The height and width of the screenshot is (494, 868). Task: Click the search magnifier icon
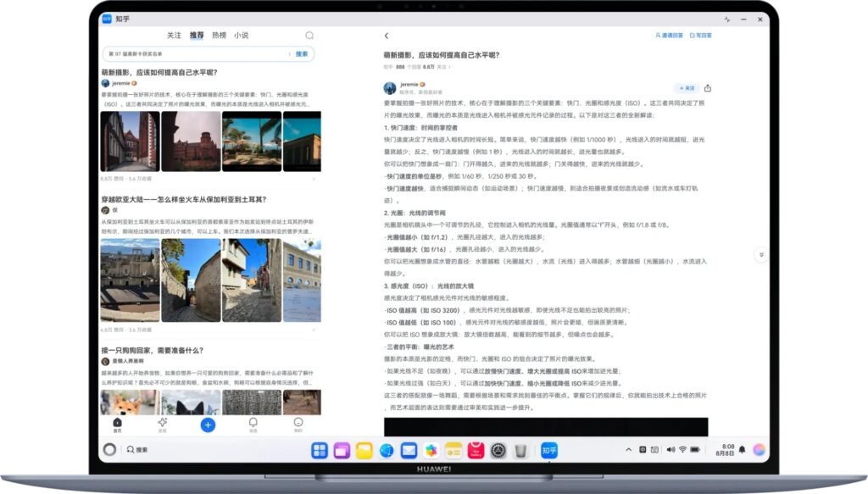tap(309, 36)
